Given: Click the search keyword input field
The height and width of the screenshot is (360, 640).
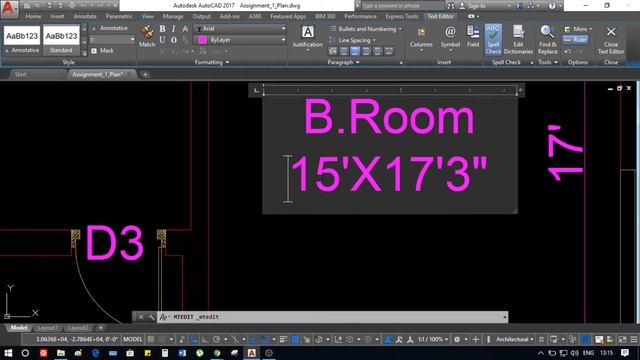Looking at the screenshot, I should 402,6.
